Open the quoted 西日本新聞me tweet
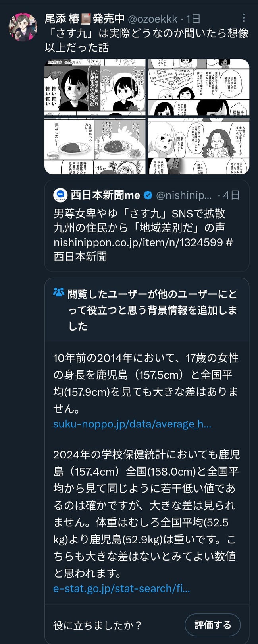The image size is (258, 644). [x=147, y=226]
